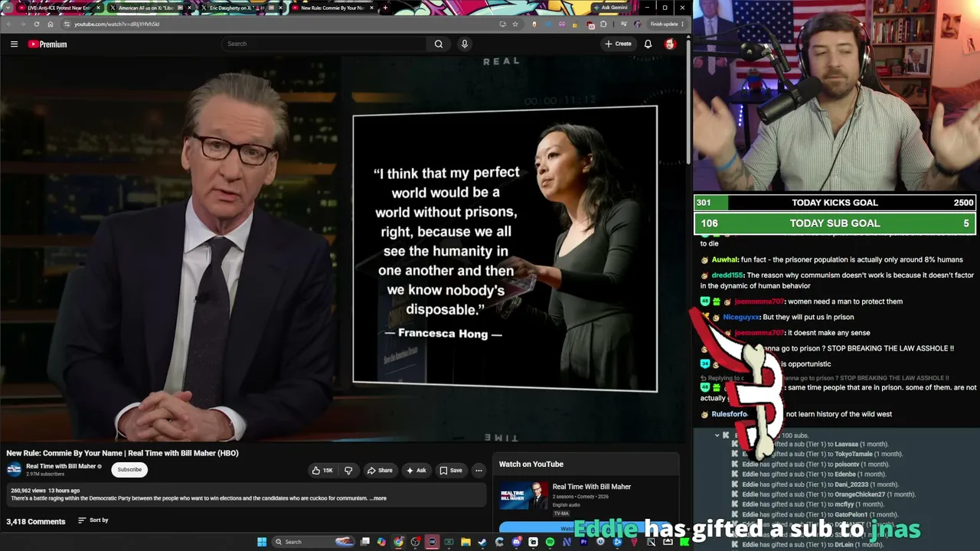980x551 pixels.
Task: Open Adobe Premiere Pro from the taskbar
Action: pyautogui.click(x=583, y=542)
